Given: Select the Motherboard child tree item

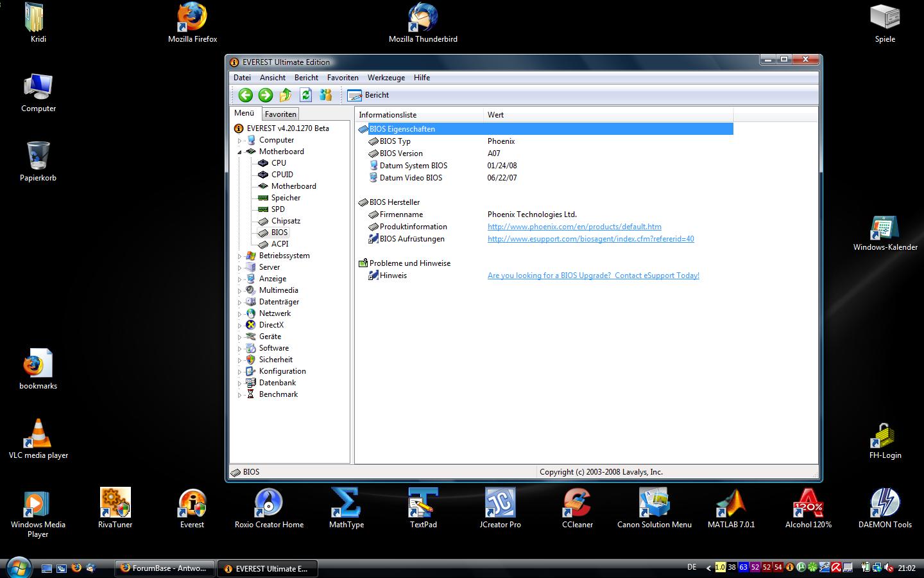Looking at the screenshot, I should (293, 186).
